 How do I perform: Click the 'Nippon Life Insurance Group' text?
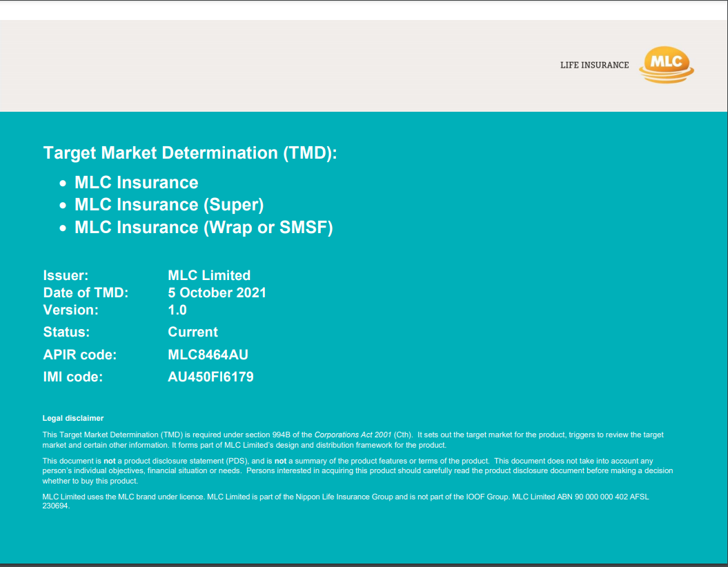(x=344, y=497)
